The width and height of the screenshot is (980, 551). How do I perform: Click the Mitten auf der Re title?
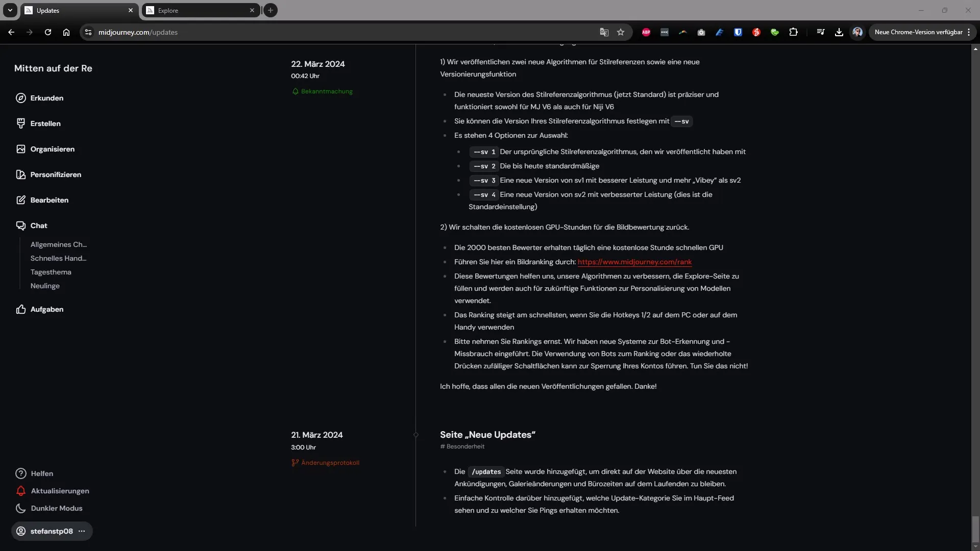53,68
